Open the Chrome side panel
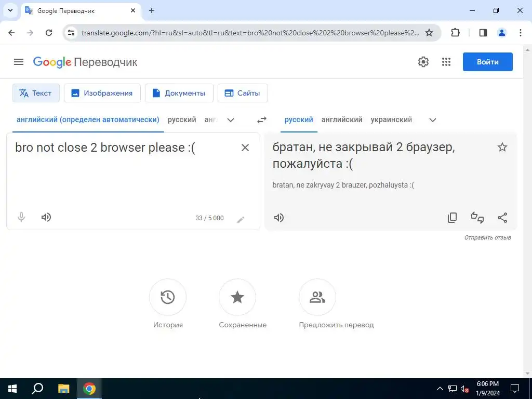 pyautogui.click(x=483, y=33)
